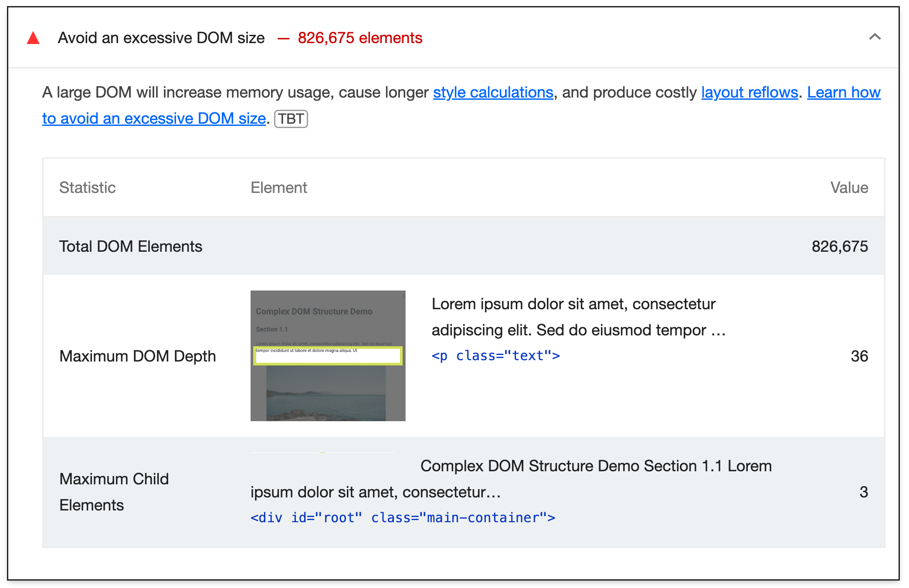
Task: Select the Maximum DOM Depth label
Action: (x=138, y=356)
